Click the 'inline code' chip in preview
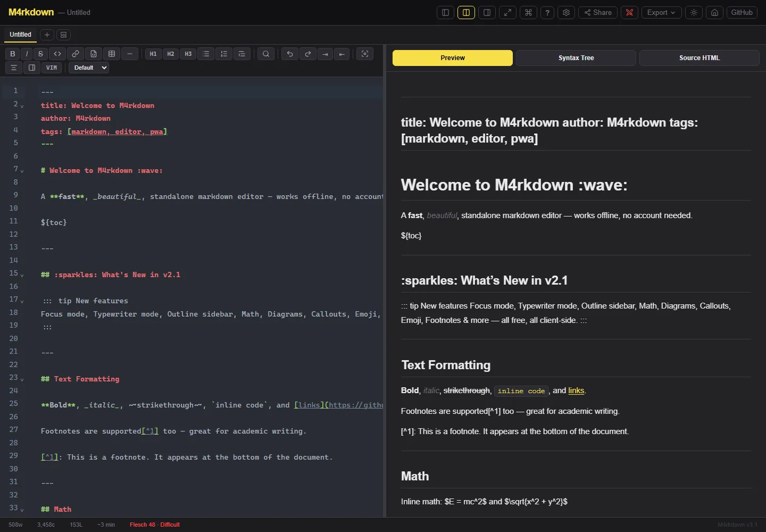The height and width of the screenshot is (532, 766). 521,391
